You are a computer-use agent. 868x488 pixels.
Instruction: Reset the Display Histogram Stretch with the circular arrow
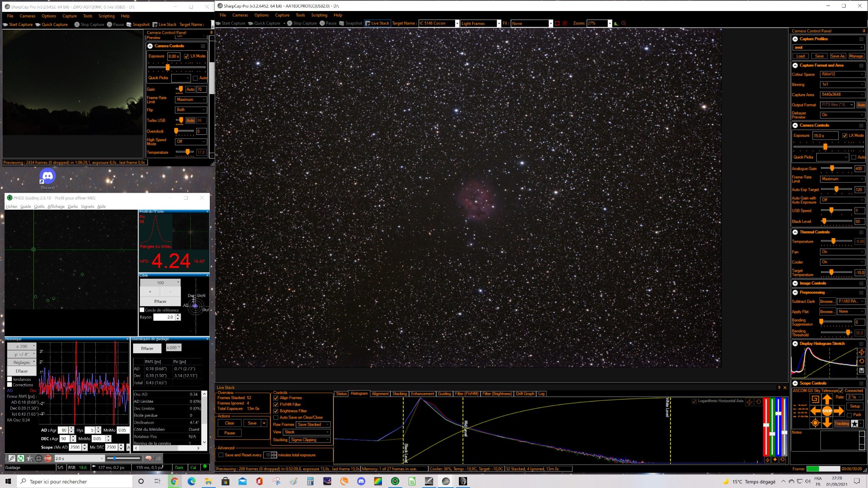click(862, 361)
